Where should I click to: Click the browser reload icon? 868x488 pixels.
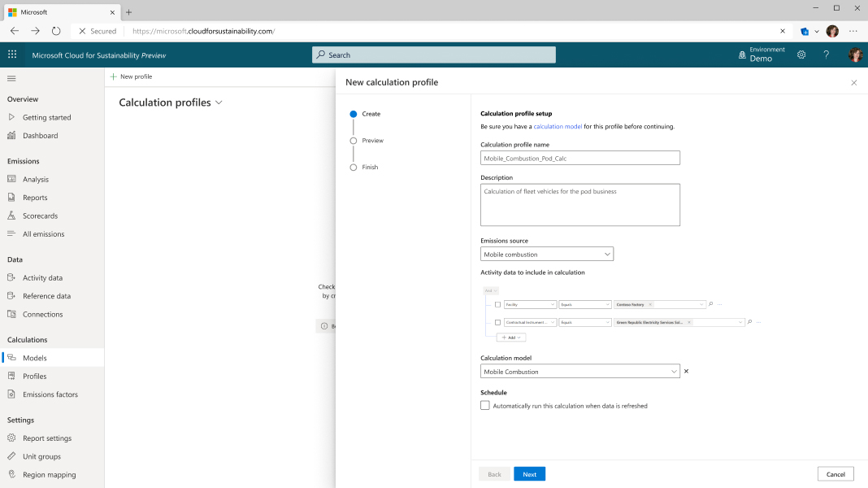coord(56,31)
